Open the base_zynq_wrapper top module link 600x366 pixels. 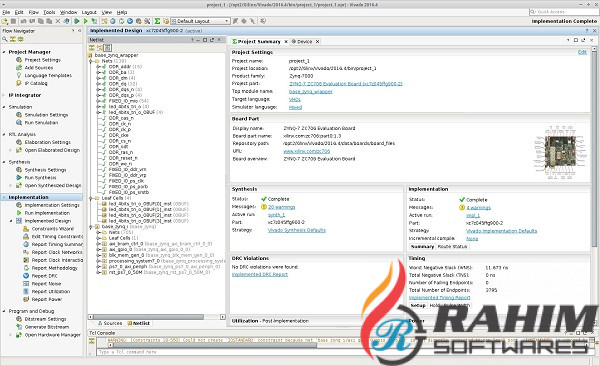tap(310, 92)
